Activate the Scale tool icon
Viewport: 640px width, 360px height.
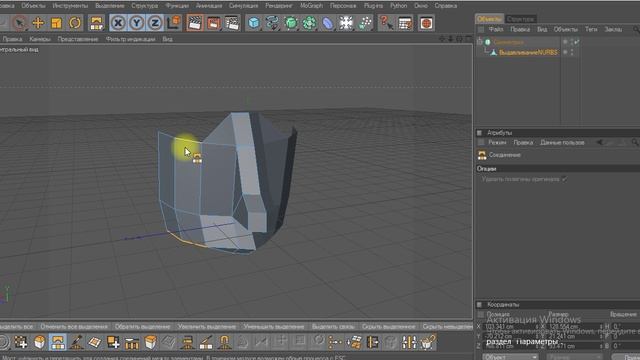56,23
